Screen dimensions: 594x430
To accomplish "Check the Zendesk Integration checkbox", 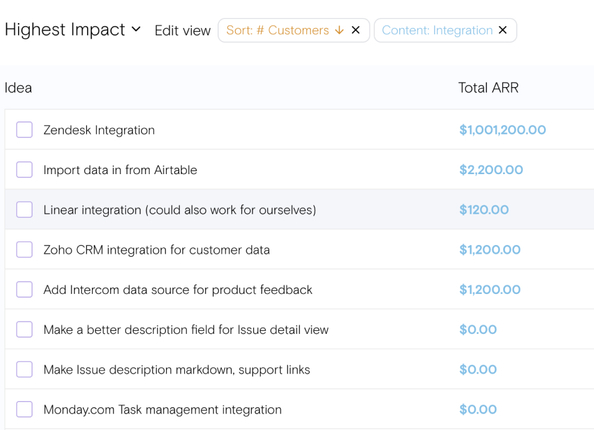I will [24, 130].
